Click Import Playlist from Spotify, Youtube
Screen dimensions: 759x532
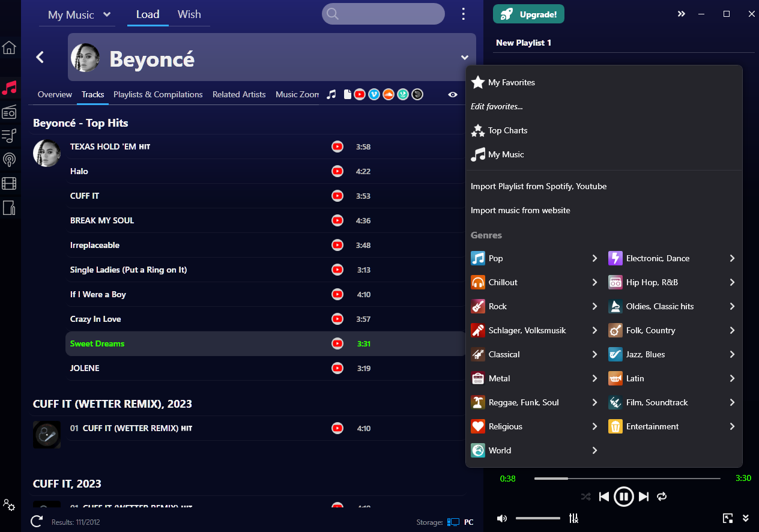(x=539, y=186)
